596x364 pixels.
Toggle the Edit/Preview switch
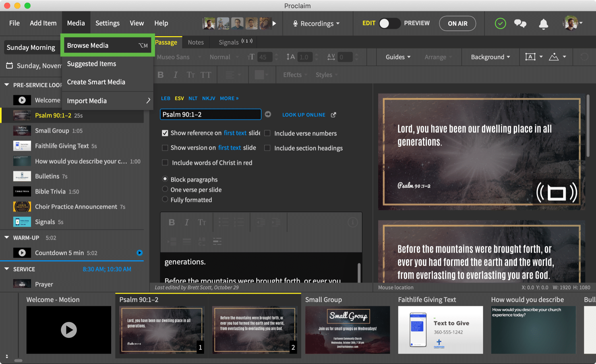389,23
